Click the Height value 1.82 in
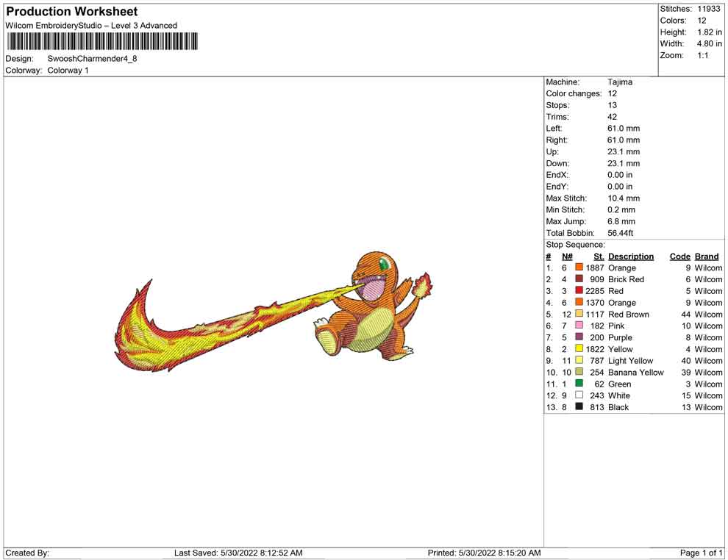The width and height of the screenshot is (728, 560). click(x=709, y=32)
